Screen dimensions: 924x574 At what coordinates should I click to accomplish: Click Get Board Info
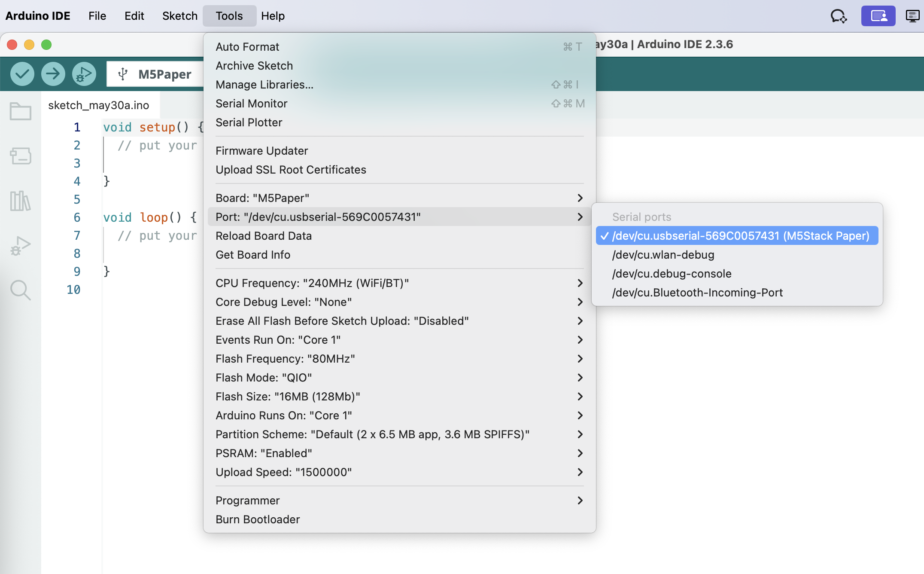(399, 254)
